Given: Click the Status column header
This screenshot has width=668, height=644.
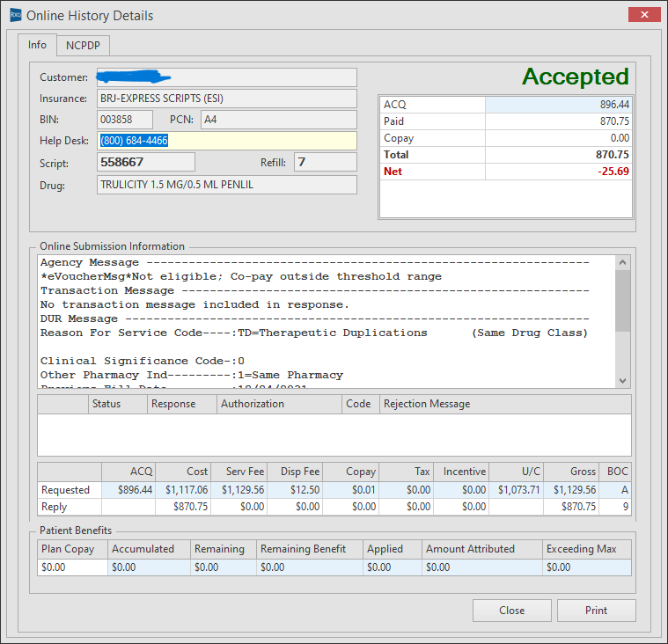Looking at the screenshot, I should pyautogui.click(x=118, y=404).
